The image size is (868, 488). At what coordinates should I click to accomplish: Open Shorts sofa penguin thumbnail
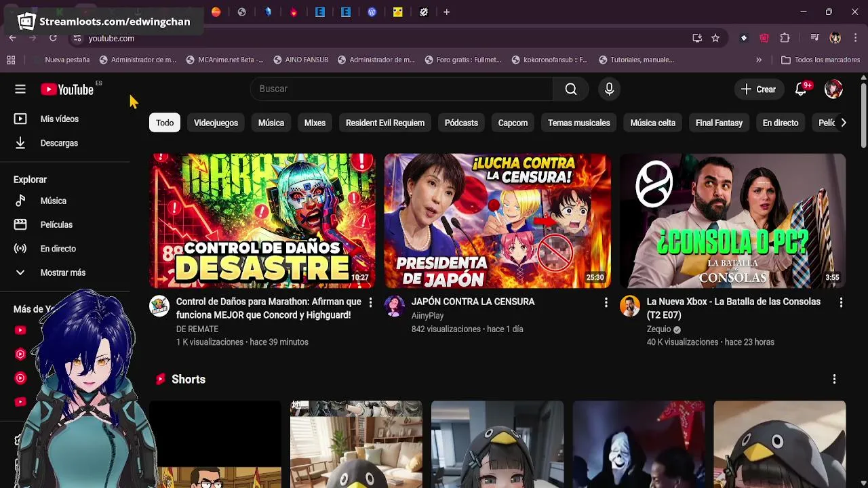[x=356, y=444]
